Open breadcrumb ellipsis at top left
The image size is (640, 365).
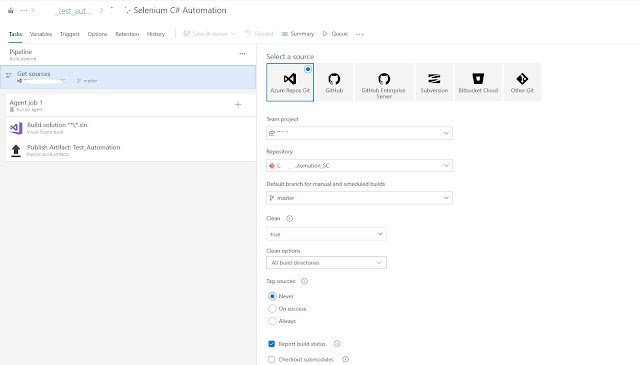point(24,10)
